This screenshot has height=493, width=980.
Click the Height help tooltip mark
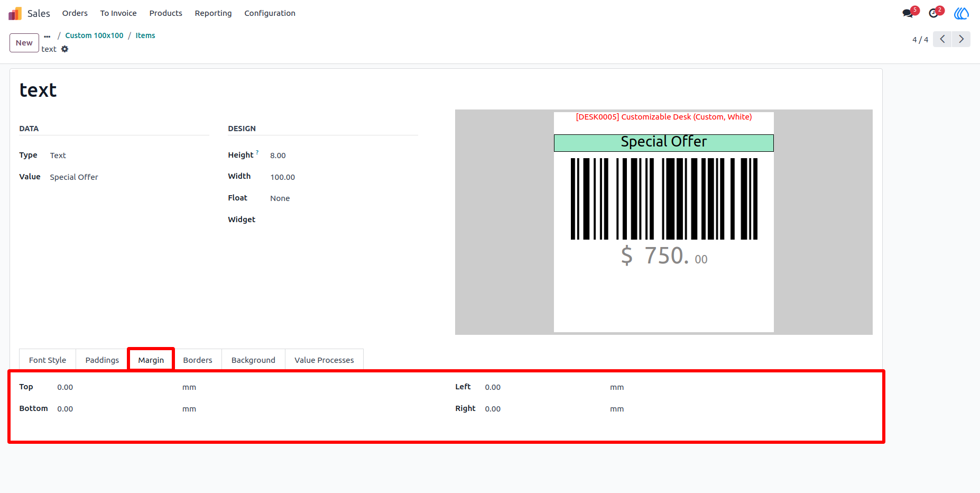[x=257, y=152]
